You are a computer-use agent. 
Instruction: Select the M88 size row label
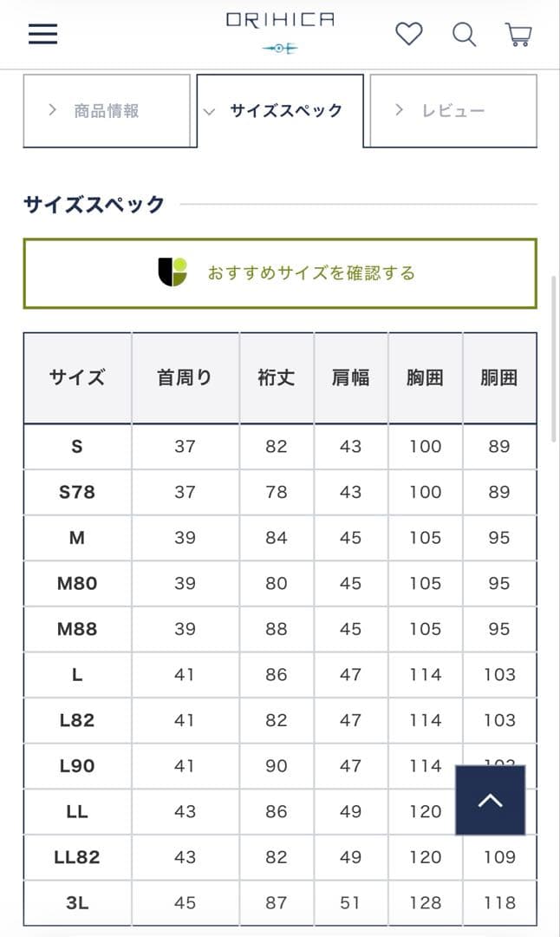77,629
